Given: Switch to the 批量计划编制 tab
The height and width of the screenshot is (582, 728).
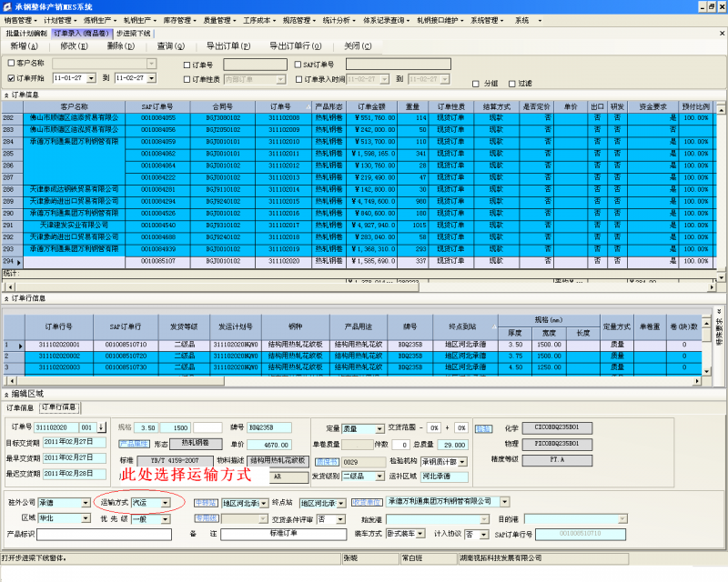Looking at the screenshot, I should 26,33.
